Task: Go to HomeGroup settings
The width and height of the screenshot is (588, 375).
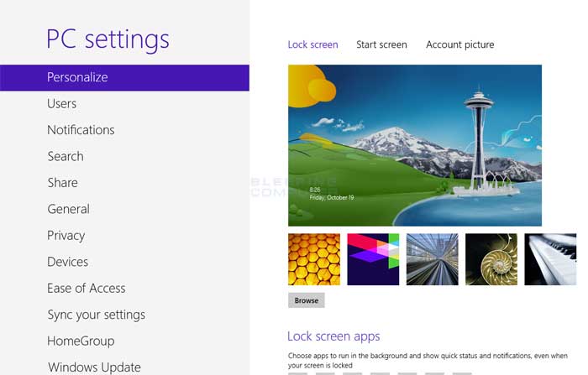Action: coord(81,341)
